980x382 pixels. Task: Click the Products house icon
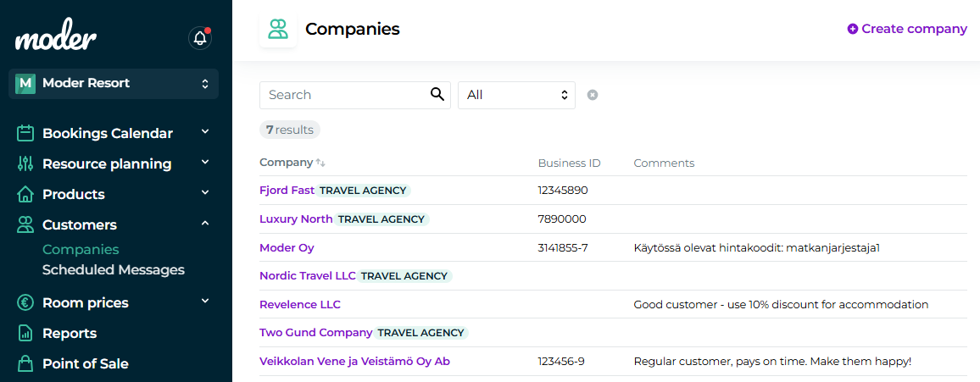click(25, 194)
